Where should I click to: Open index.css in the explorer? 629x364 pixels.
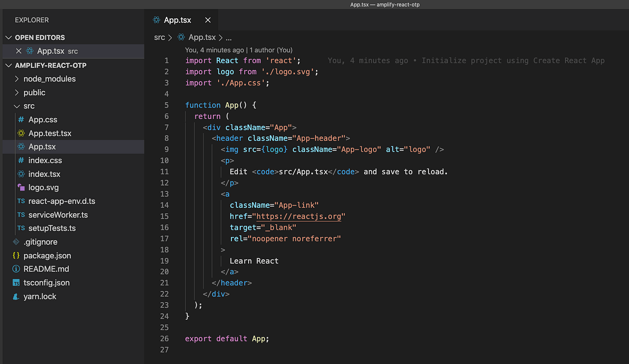(45, 160)
